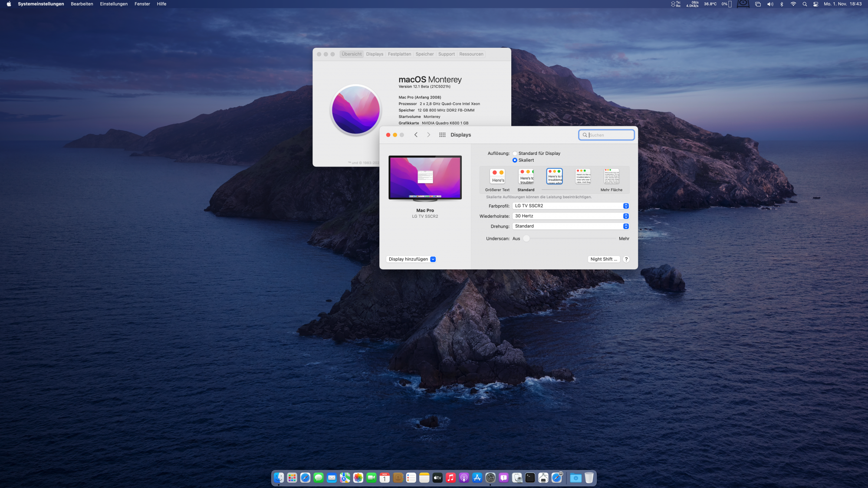The image size is (868, 488).
Task: Expand 'Display hinzufügen' menu
Action: (x=411, y=259)
